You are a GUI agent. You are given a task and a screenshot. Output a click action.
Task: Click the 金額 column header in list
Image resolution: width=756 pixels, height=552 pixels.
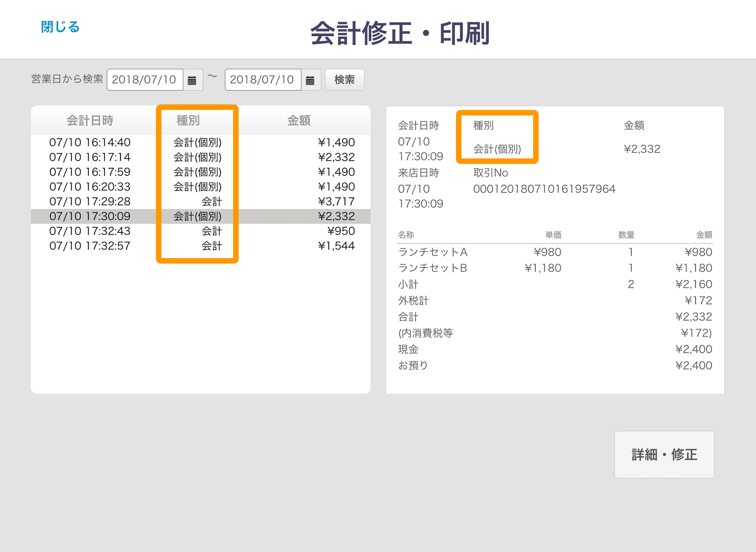point(299,121)
